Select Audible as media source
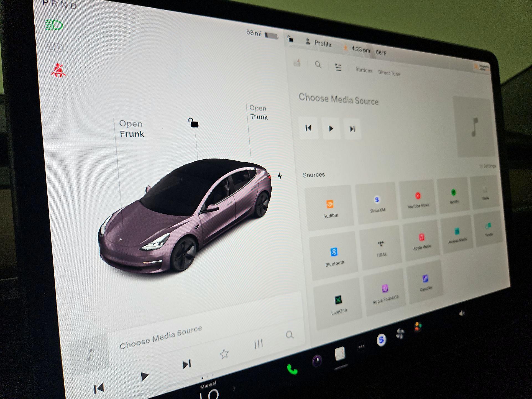 330,208
